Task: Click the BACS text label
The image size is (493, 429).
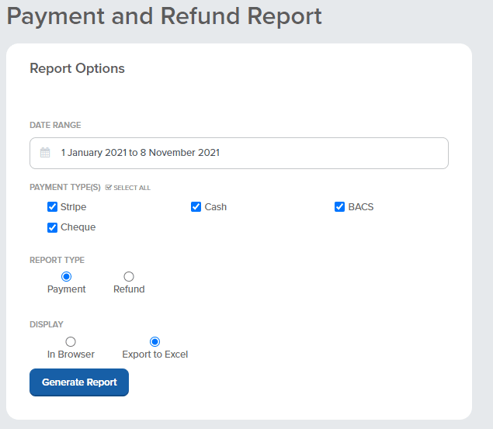Action: (x=361, y=207)
